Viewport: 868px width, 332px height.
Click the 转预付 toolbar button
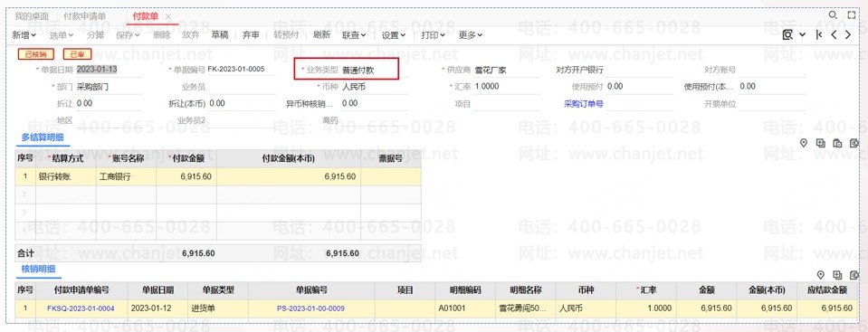(x=286, y=35)
